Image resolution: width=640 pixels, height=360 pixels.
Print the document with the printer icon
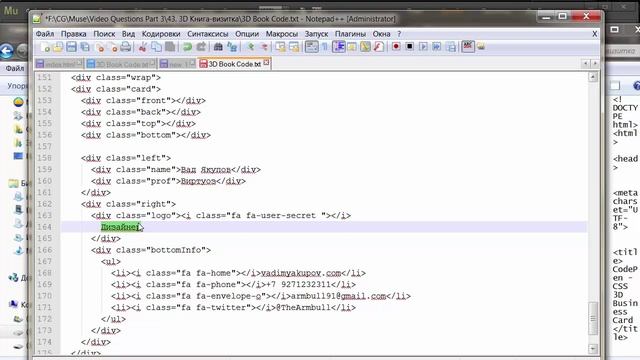(x=126, y=47)
